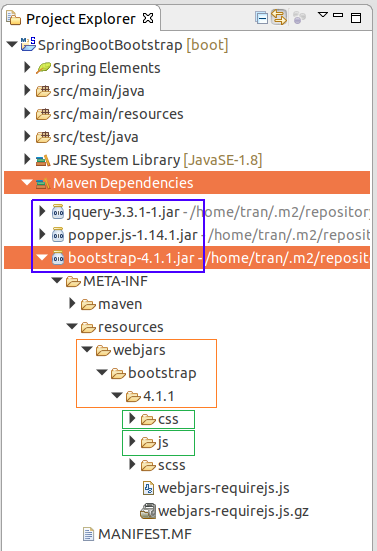Click the META-INF folder icon
This screenshot has height=551, width=377.
point(73,281)
